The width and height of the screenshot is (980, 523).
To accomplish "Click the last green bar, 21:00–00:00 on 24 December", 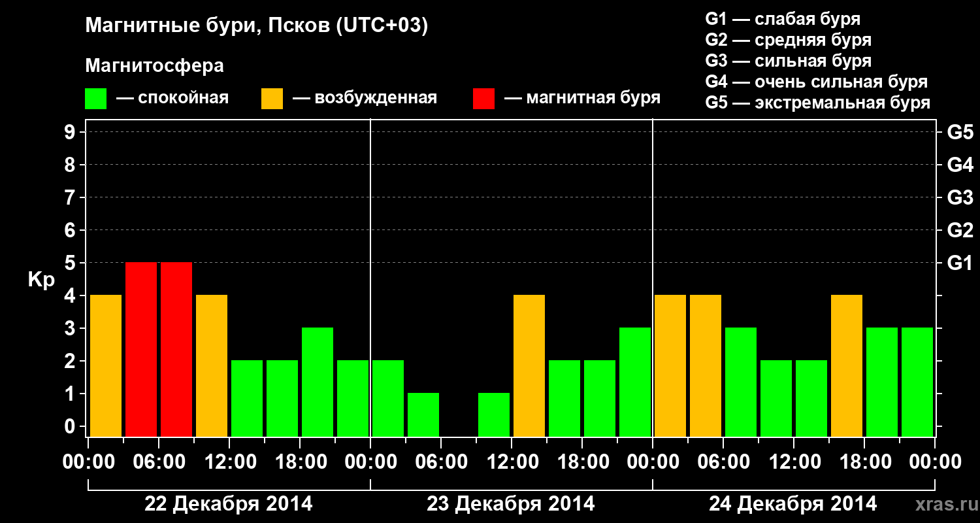I will pos(917,382).
